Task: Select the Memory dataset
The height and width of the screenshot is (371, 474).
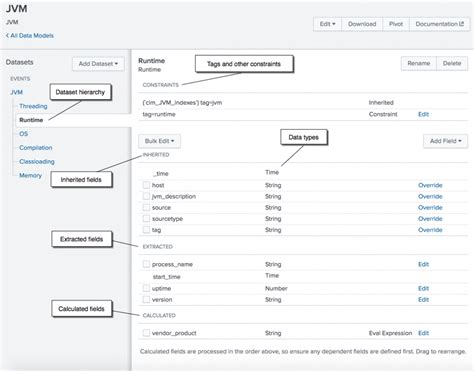Action: (30, 175)
